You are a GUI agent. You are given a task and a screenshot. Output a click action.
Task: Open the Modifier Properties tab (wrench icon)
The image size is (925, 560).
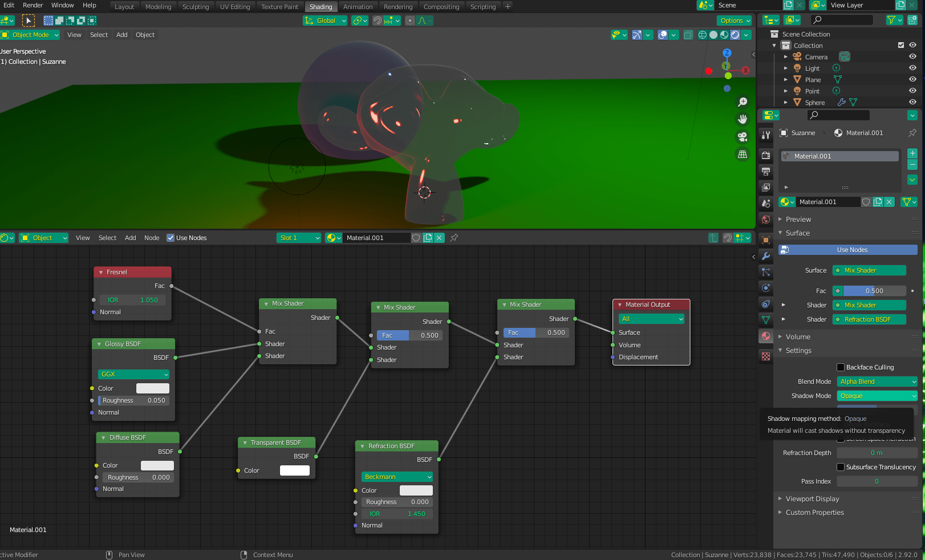766,256
